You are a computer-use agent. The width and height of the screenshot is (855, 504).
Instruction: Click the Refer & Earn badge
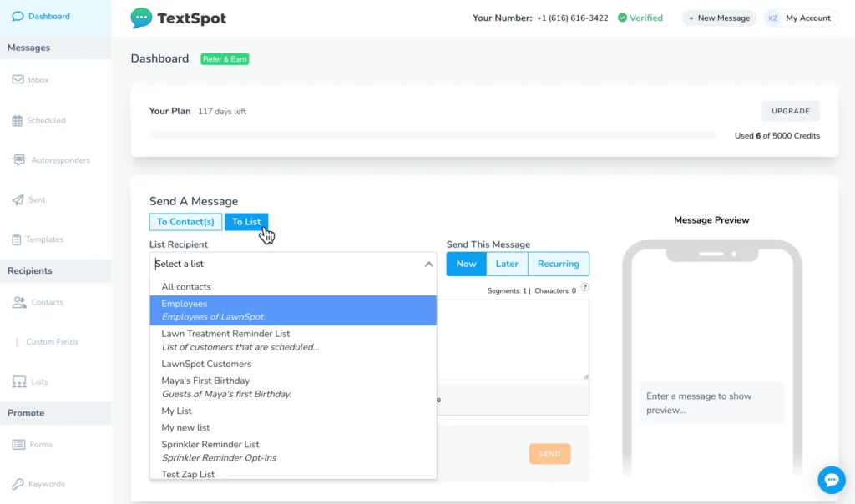click(x=225, y=59)
